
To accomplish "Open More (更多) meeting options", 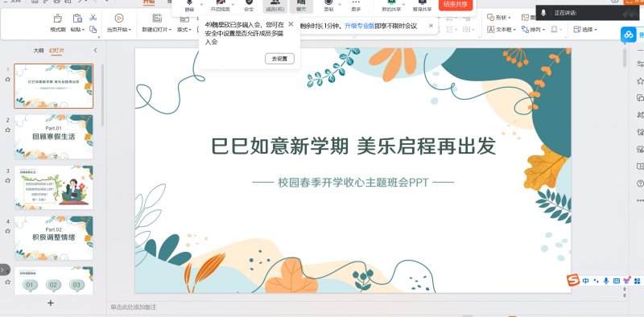I will (x=356, y=6).
